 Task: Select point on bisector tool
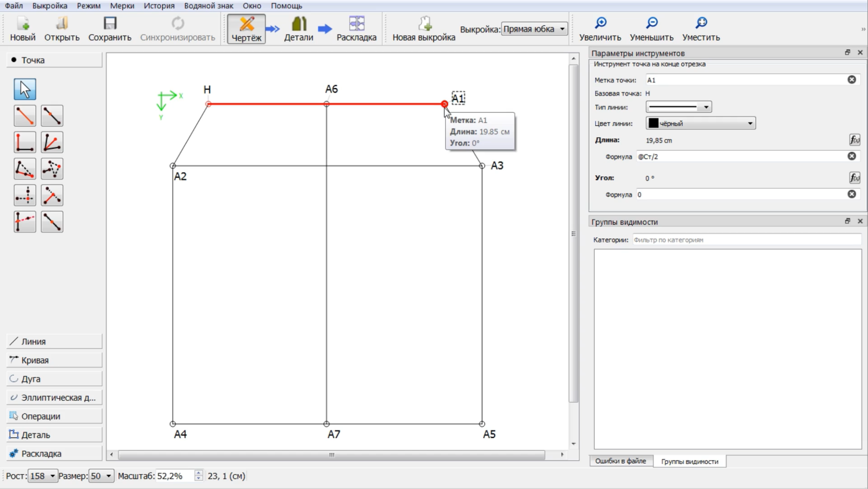tap(52, 143)
